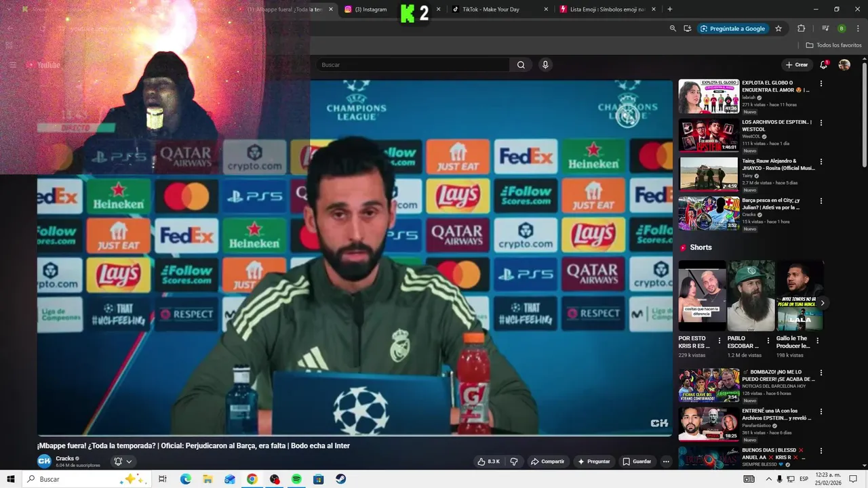Viewport: 868px width, 488px height.
Task: Open Chrome three-dot menu
Action: (858, 28)
